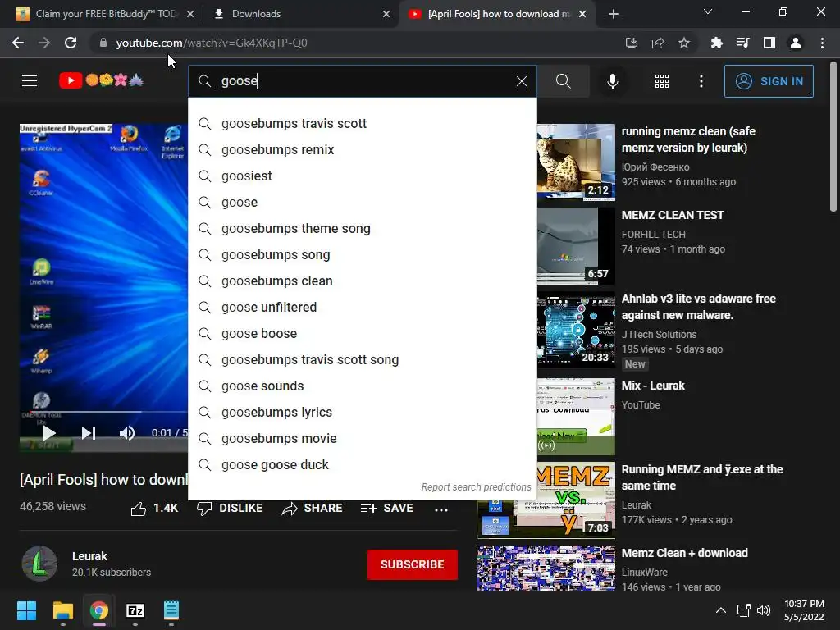This screenshot has height=630, width=840.
Task: Like the video with thumbs up
Action: coord(138,509)
